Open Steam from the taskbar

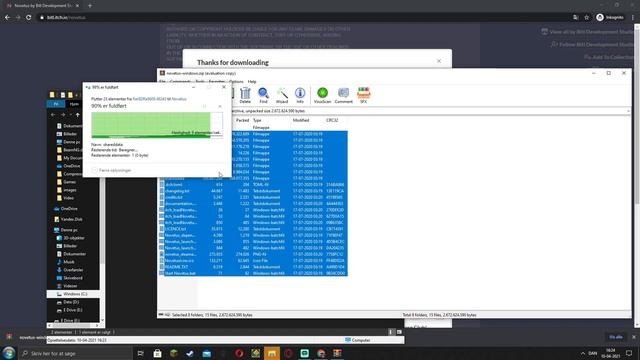pyautogui.click(x=190, y=353)
